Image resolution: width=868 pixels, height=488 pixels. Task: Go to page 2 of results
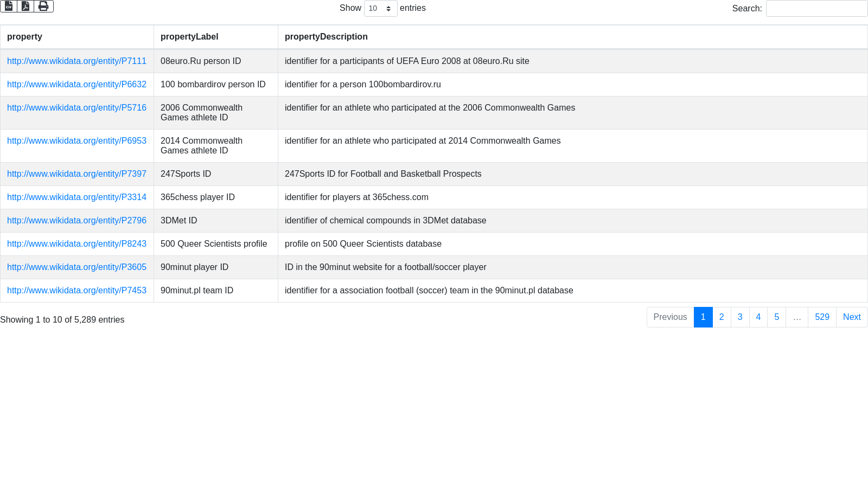click(722, 317)
